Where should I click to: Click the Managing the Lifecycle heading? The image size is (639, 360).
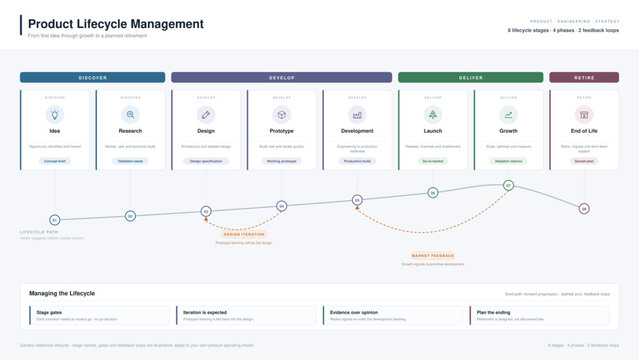coord(62,293)
